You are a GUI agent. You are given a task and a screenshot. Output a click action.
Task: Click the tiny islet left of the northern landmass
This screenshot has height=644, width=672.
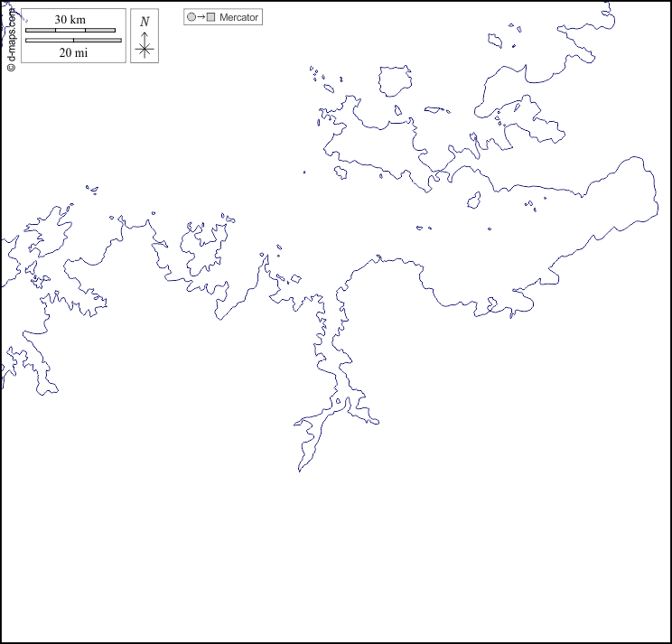click(x=304, y=172)
